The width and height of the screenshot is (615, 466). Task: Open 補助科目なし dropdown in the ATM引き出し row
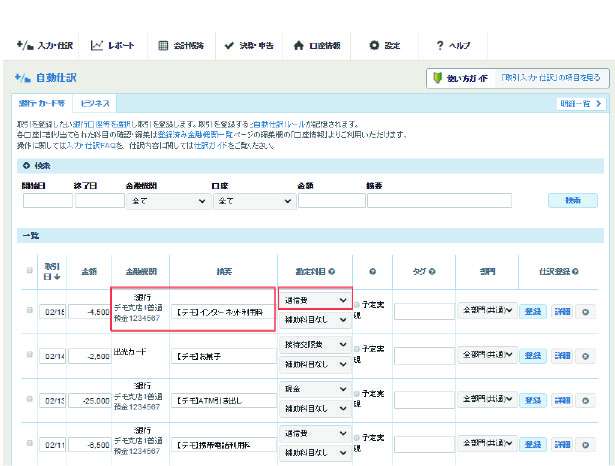coord(315,409)
